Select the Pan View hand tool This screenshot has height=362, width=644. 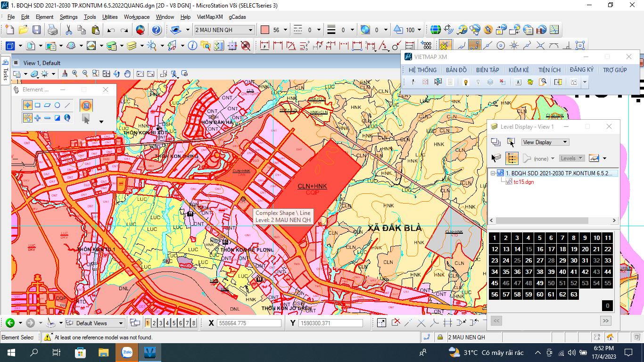(x=127, y=74)
